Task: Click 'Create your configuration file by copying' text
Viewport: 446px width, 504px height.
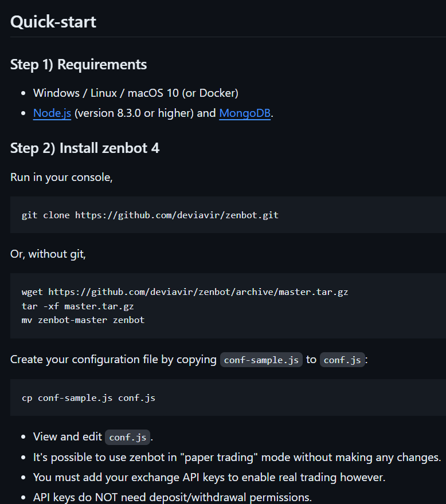Action: pyautogui.click(x=114, y=360)
